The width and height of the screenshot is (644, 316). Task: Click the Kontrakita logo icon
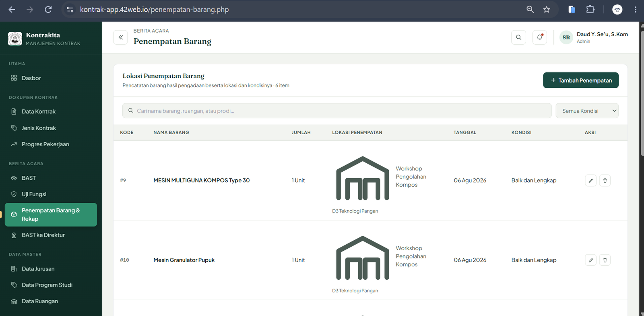coord(15,39)
